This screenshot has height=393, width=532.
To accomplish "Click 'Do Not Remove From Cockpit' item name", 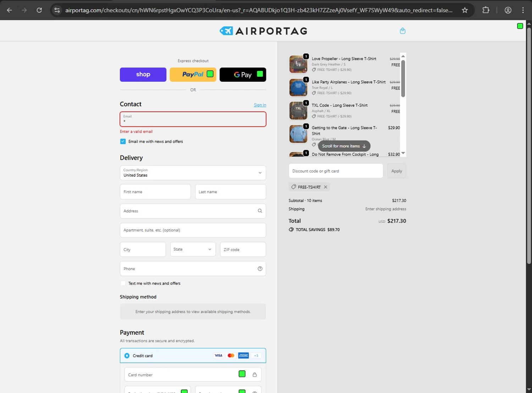I will point(345,154).
